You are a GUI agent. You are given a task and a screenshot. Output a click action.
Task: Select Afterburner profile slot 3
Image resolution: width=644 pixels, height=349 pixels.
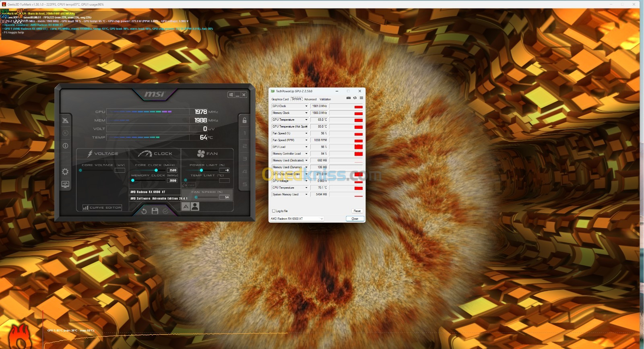244,159
